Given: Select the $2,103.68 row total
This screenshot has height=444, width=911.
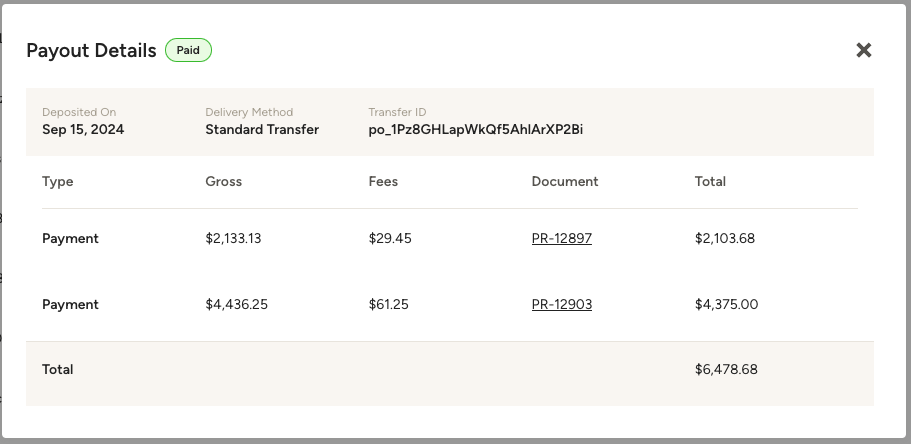Looking at the screenshot, I should pyautogui.click(x=725, y=238).
